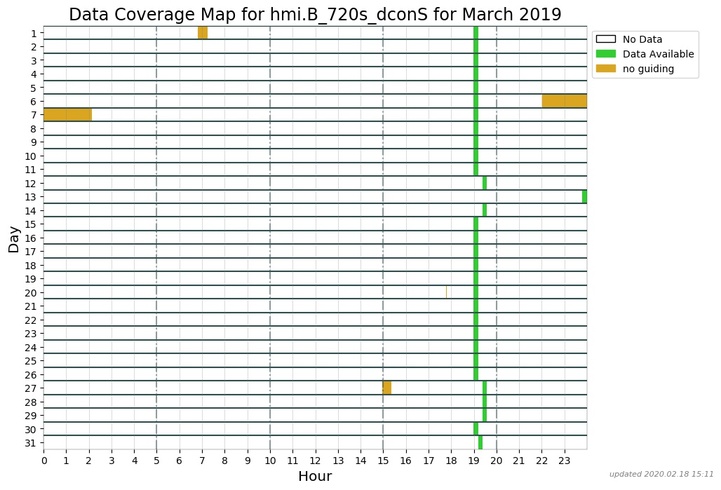The image size is (721, 490).
Task: Click the 'updated 2020.02.18' timestamp text
Action: [661, 474]
